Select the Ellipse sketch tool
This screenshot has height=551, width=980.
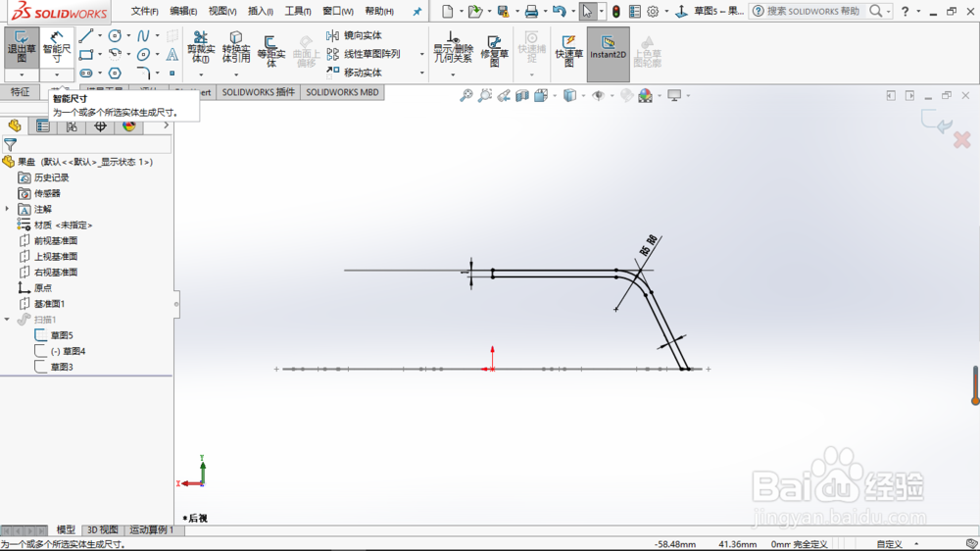[143, 54]
